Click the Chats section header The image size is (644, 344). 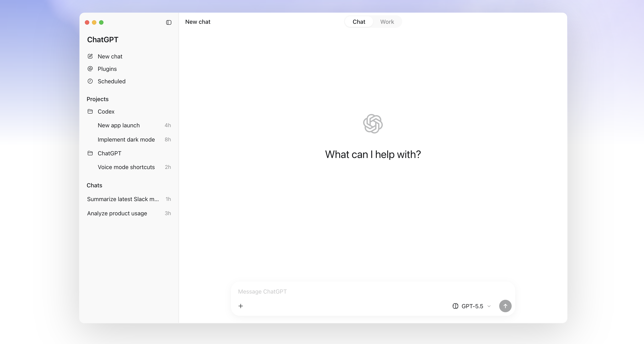click(94, 185)
